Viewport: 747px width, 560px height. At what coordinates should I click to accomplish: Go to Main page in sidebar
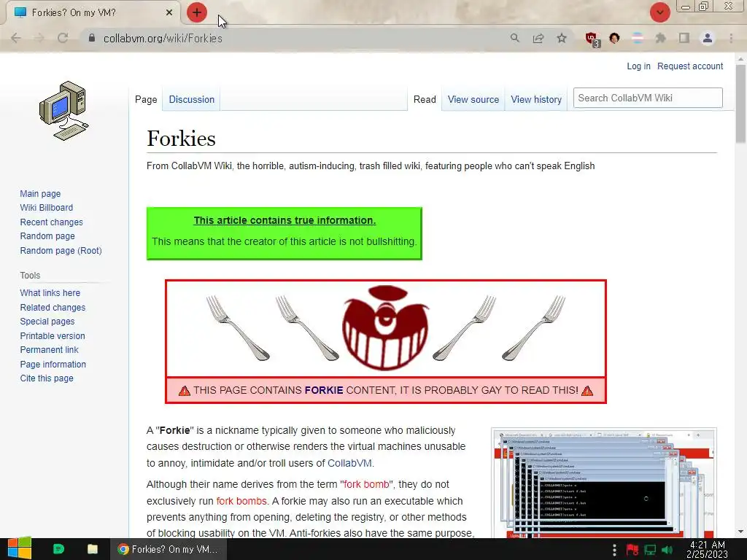pos(40,194)
